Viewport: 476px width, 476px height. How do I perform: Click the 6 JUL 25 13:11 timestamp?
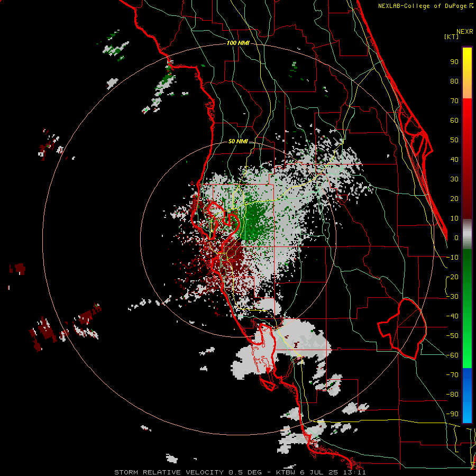pos(334,472)
